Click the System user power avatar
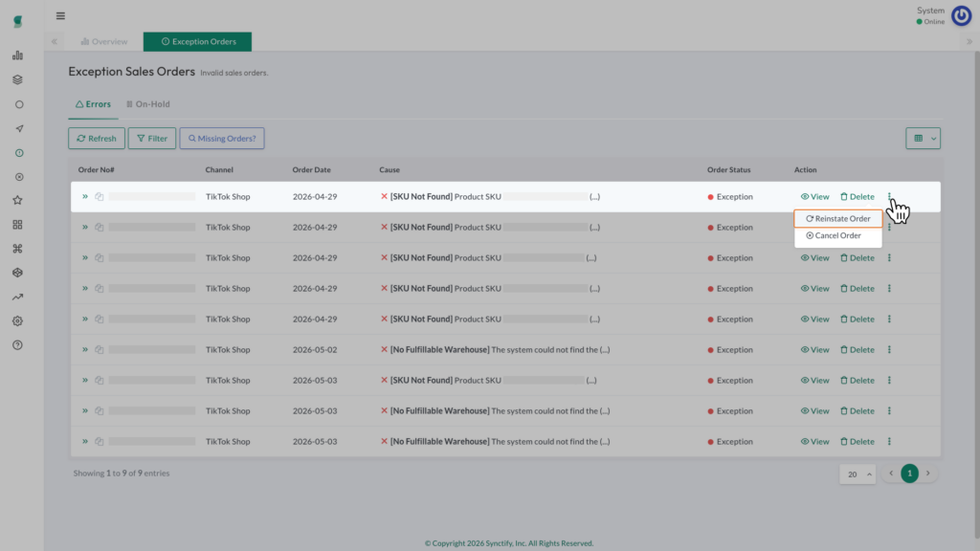Image resolution: width=980 pixels, height=551 pixels. coord(961,15)
